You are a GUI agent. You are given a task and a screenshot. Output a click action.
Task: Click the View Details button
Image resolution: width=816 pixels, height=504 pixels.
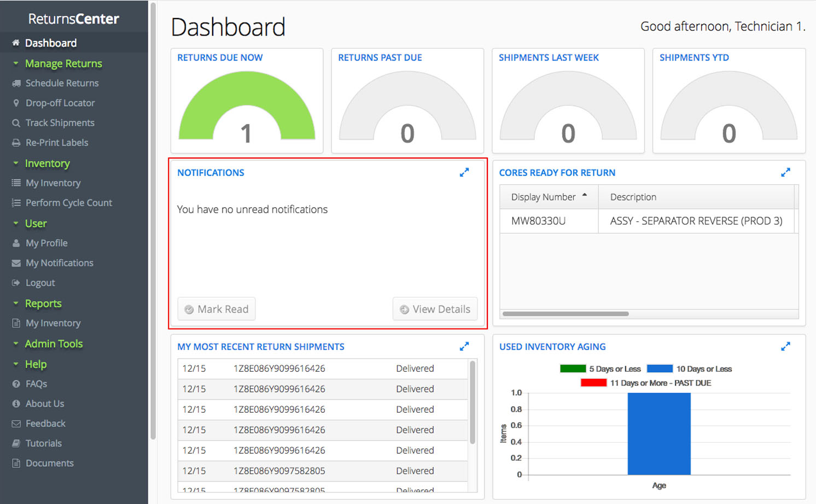(435, 309)
